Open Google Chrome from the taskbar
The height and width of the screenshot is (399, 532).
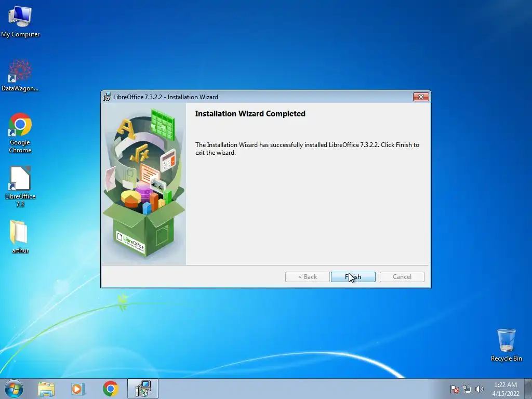[110, 389]
